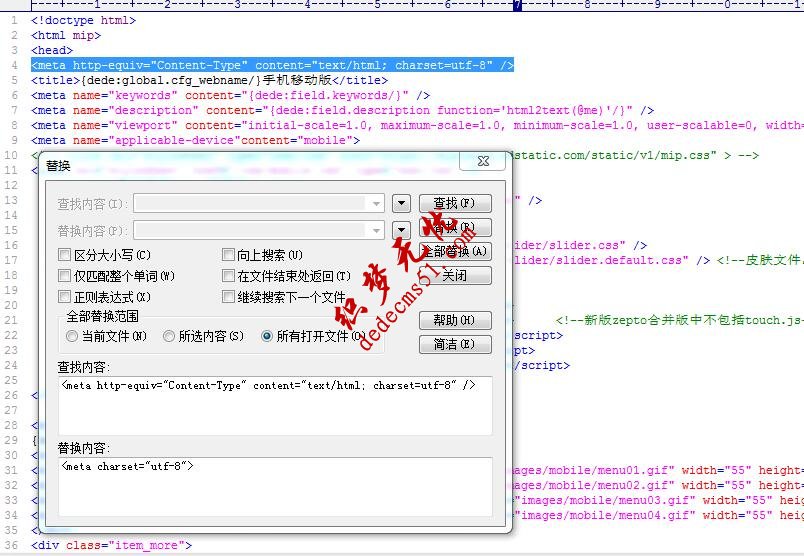Click the meta viewport line 8
The image size is (804, 556).
[x=417, y=125]
